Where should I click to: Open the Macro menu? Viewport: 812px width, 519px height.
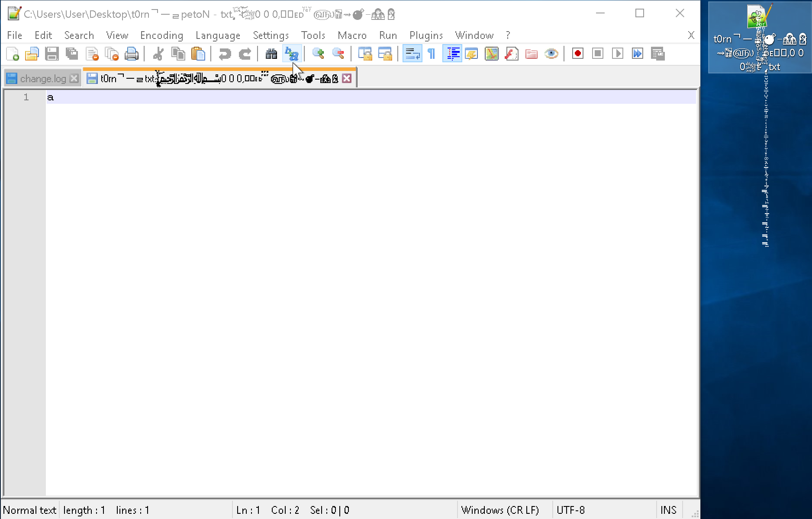coord(352,35)
